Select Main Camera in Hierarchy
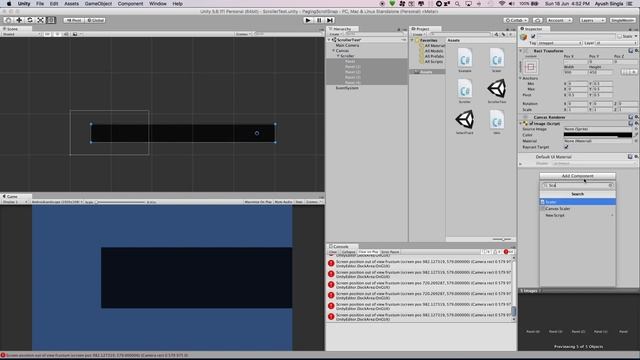The image size is (640, 360). pos(347,45)
